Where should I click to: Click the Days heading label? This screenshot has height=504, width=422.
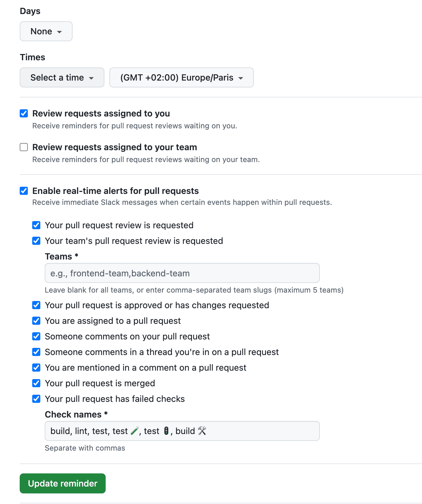(30, 11)
